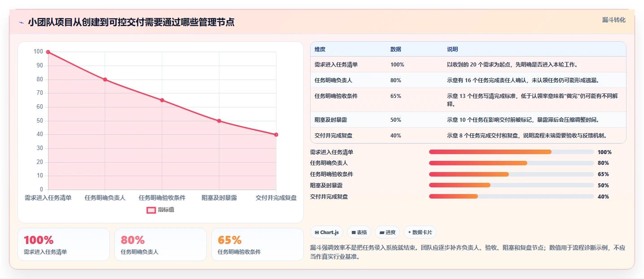Click the lightning icon before the title

click(x=21, y=22)
